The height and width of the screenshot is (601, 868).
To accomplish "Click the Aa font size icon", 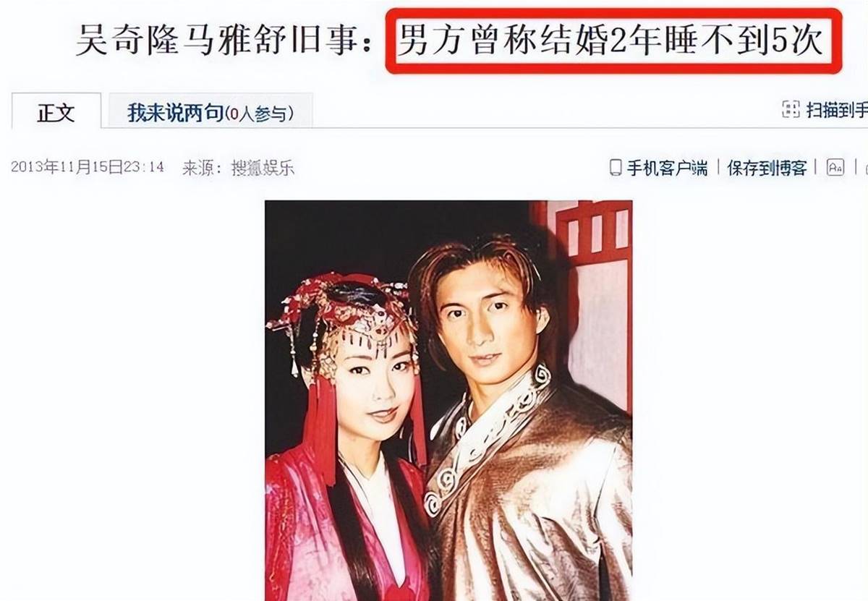I will (835, 167).
